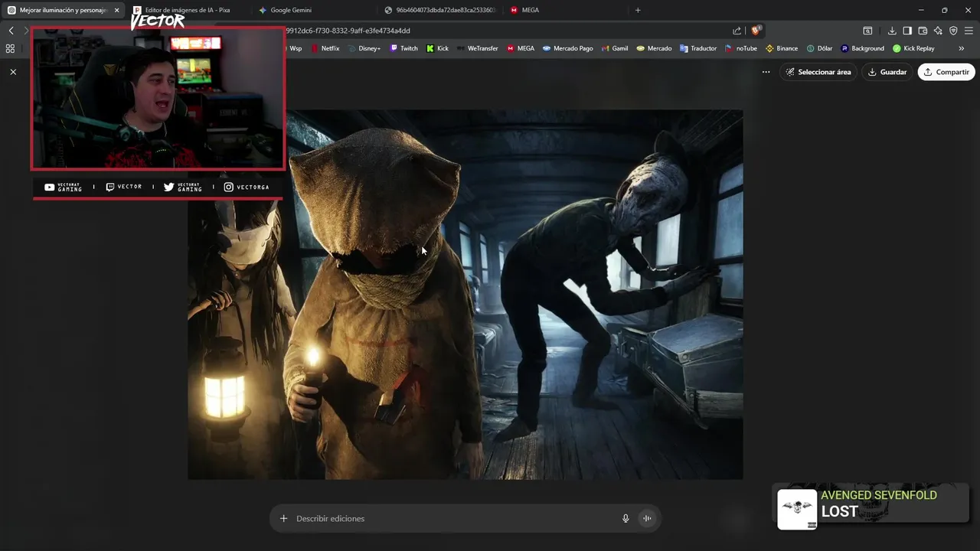Open the Disney+ bookmark

(364, 48)
